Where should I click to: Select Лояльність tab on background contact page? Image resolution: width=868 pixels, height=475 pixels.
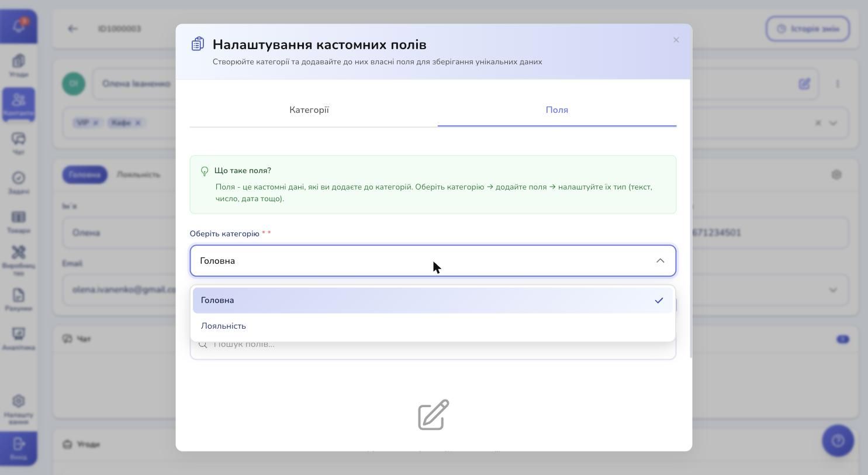(138, 174)
